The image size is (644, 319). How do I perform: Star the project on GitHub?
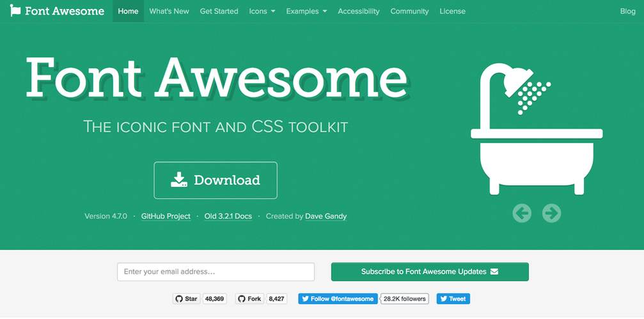(187, 299)
